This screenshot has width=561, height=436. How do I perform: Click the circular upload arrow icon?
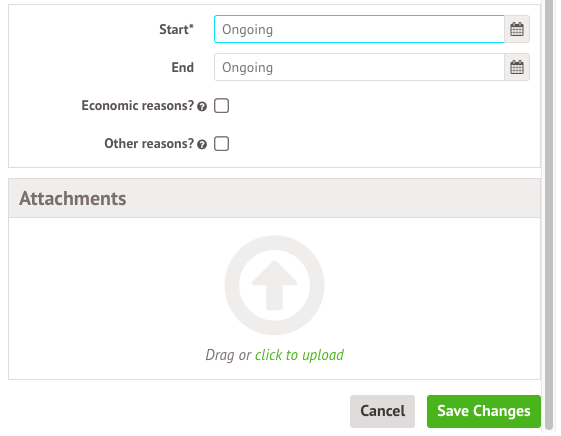point(274,285)
